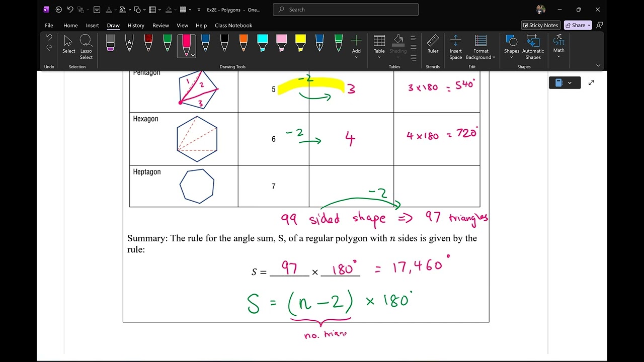Click the quick access Undo icon

click(x=70, y=10)
